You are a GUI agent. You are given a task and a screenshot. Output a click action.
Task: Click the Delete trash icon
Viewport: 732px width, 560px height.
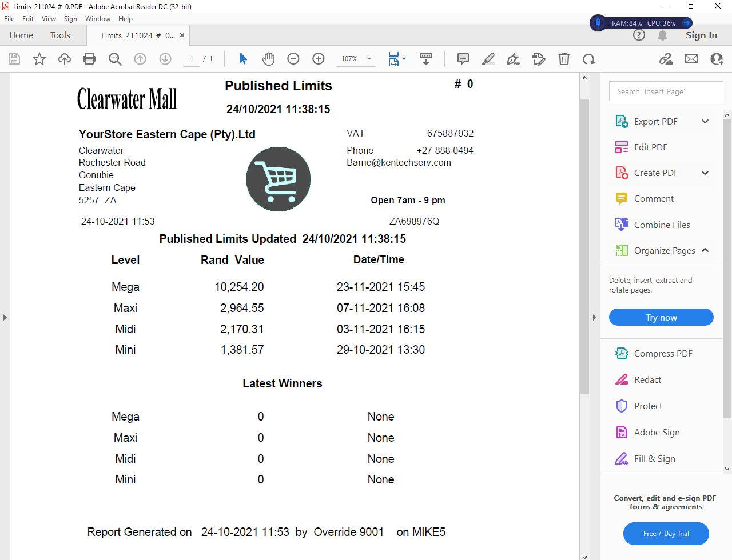click(x=564, y=59)
